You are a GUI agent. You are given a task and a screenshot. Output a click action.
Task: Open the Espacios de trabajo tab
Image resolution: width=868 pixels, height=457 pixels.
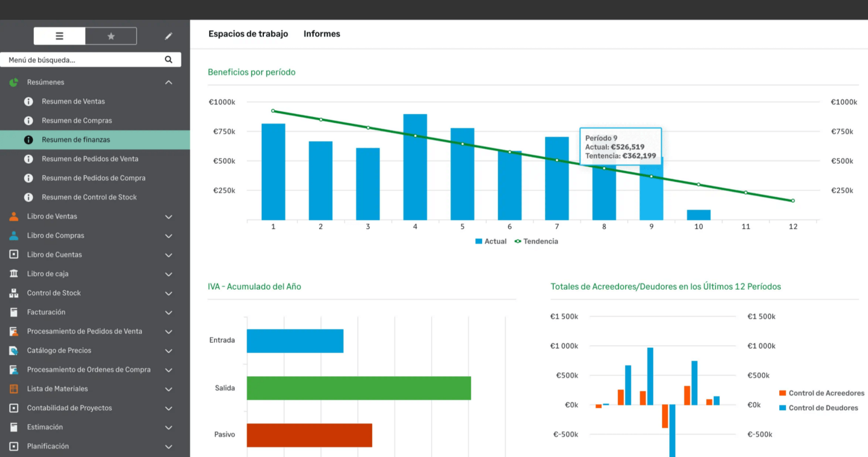pos(248,34)
